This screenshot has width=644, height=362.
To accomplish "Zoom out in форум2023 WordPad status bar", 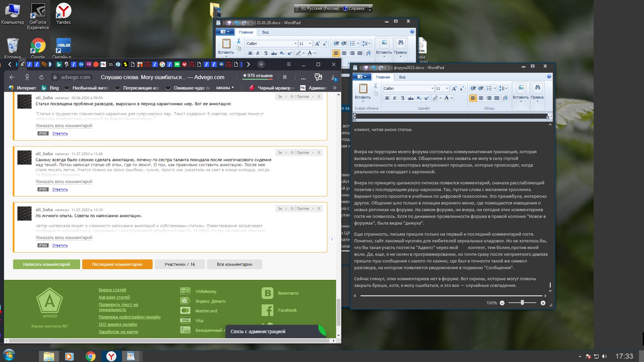I will (x=502, y=303).
